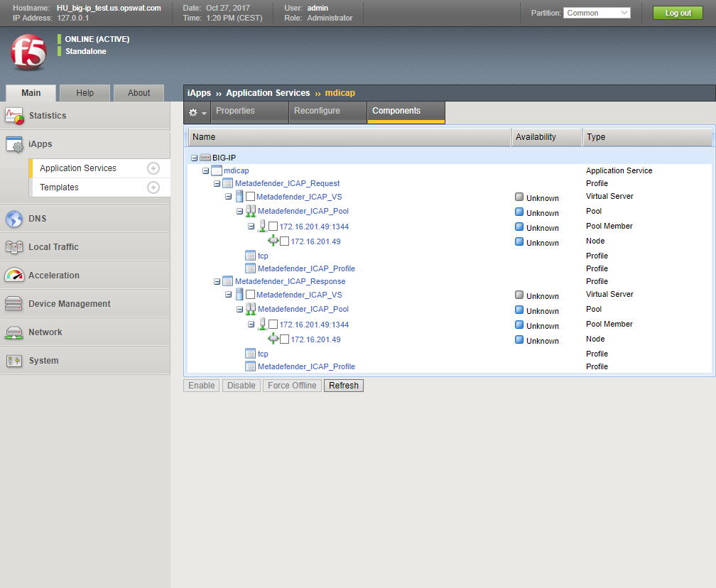
Task: Click the Metadefender_ICAP_Request profile icon
Action: (x=227, y=183)
